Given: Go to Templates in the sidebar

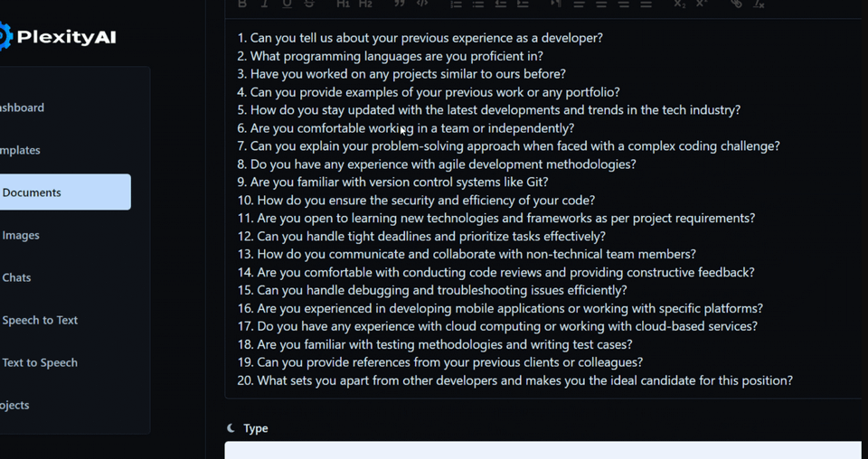Looking at the screenshot, I should 20,150.
